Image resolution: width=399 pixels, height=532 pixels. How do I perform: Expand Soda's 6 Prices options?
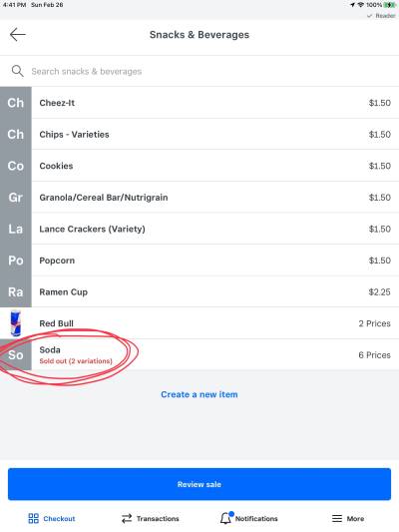375,355
